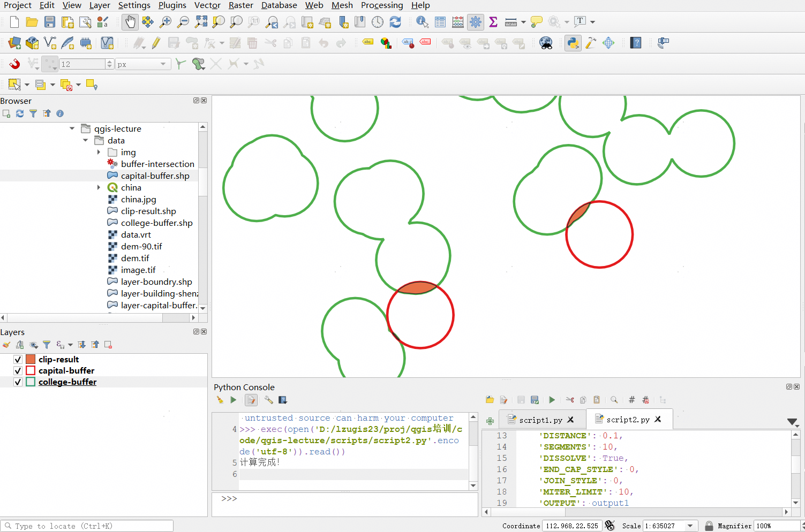The height and width of the screenshot is (532, 805).
Task: Click the Refresh map icon
Action: tap(395, 22)
